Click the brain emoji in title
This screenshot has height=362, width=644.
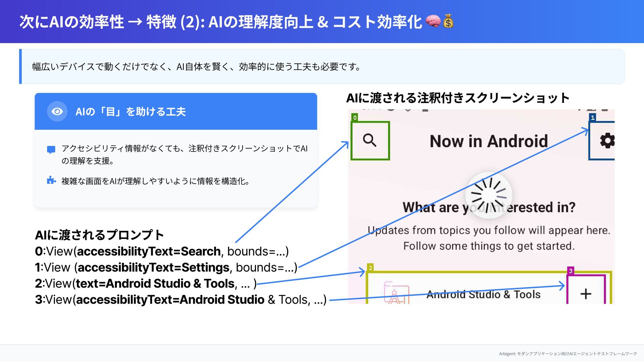pyautogui.click(x=433, y=21)
